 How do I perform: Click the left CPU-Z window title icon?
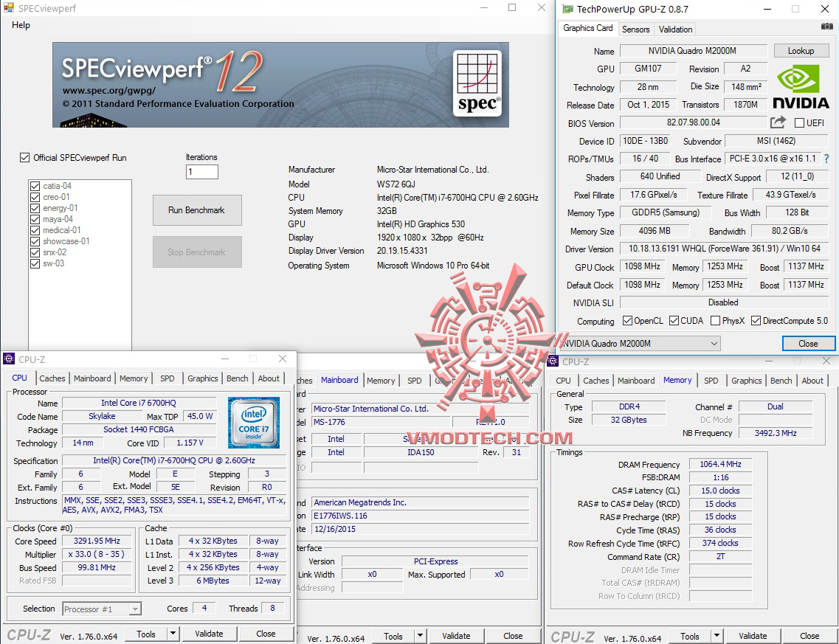click(x=9, y=359)
